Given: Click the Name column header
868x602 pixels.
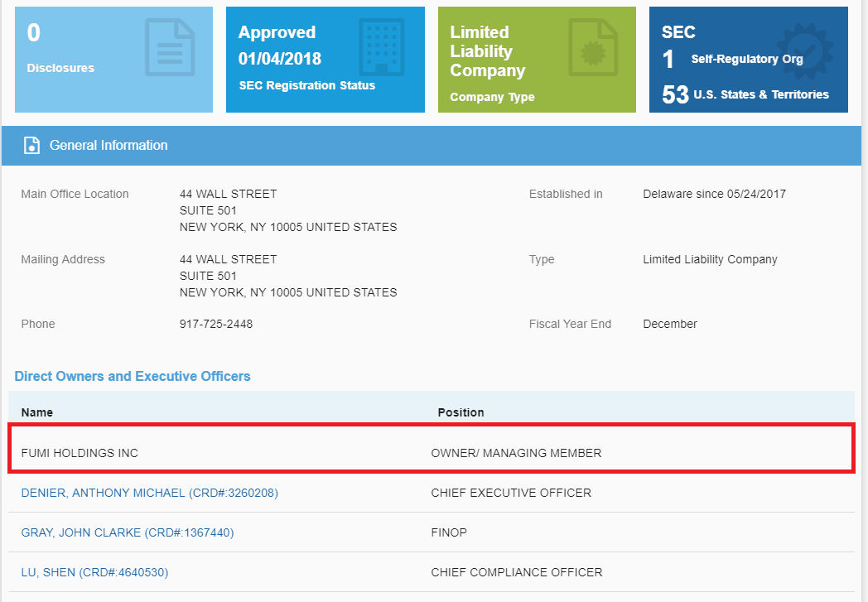Looking at the screenshot, I should coord(37,412).
